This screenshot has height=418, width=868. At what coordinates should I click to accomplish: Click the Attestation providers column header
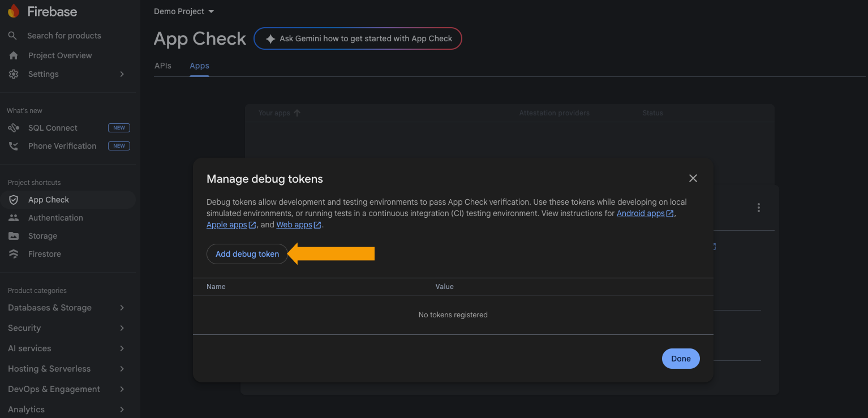[x=555, y=113]
